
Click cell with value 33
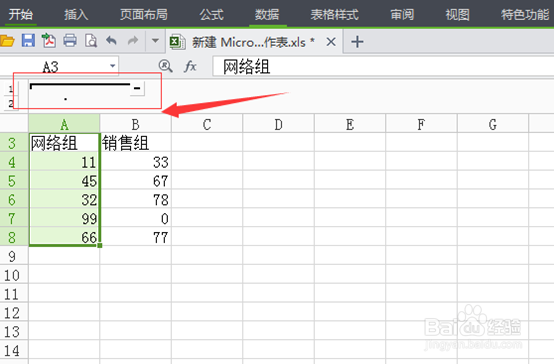tap(136, 162)
